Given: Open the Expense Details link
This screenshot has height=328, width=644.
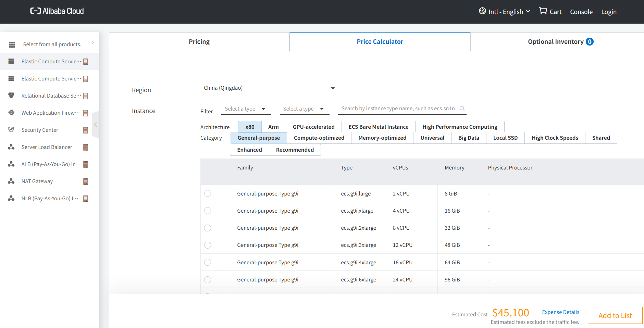Looking at the screenshot, I should [x=560, y=312].
